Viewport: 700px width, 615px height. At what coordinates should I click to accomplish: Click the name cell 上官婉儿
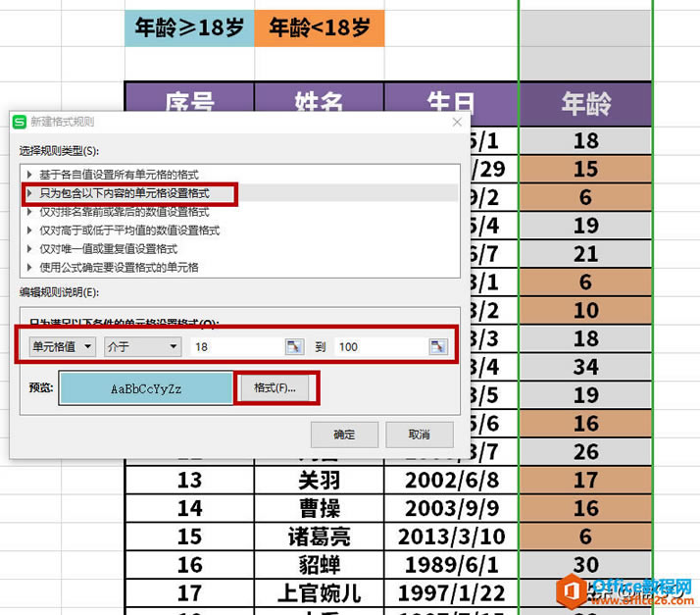[x=319, y=593]
